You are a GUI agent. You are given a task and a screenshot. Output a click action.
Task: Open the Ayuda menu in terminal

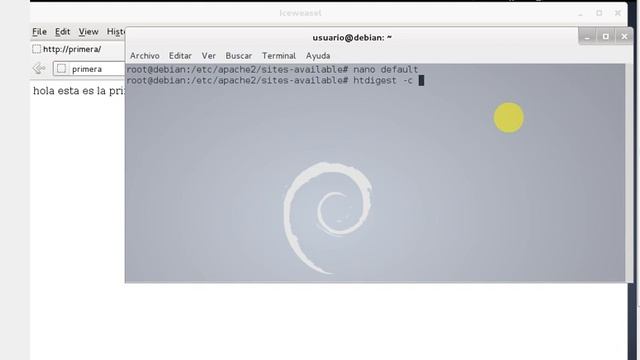click(x=318, y=56)
